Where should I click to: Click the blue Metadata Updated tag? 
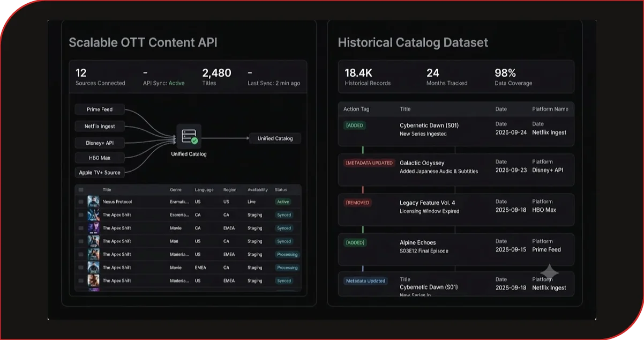tap(365, 281)
